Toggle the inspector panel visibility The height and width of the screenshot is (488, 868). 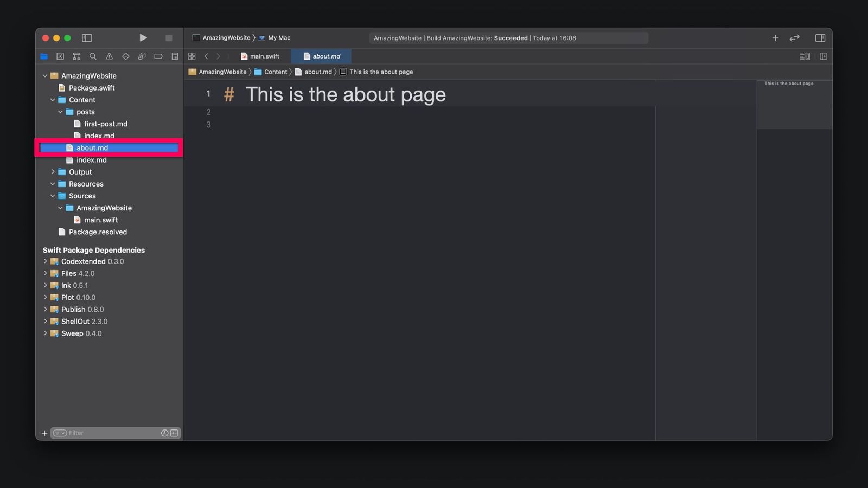(x=820, y=38)
